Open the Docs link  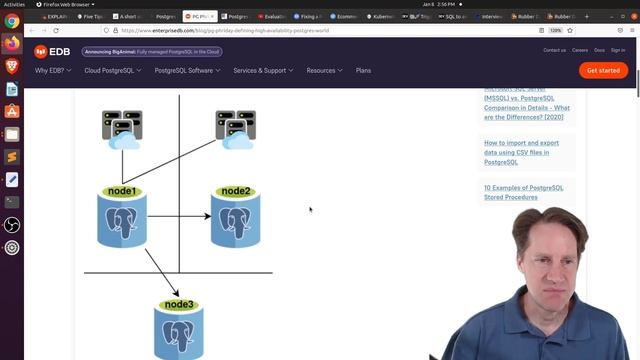(x=599, y=50)
